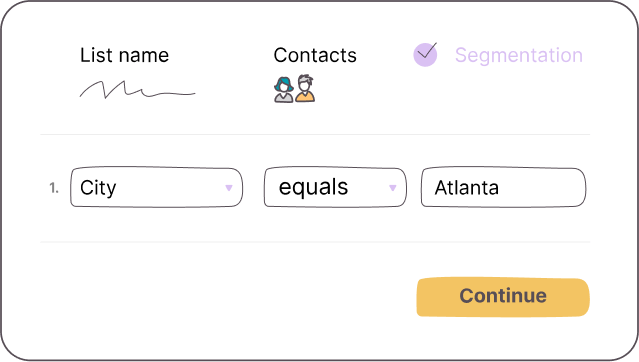Click the handwritten list name scribble
The image size is (639, 362).
click(x=137, y=90)
